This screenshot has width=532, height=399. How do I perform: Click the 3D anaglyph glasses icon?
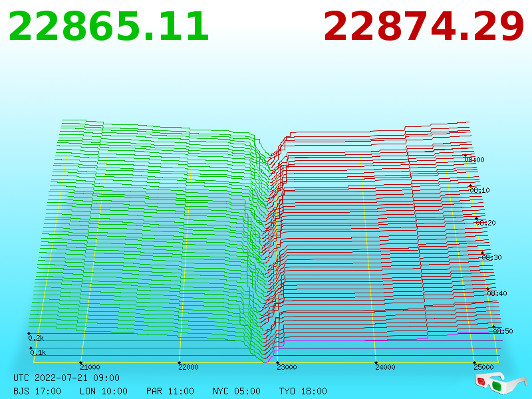(500, 384)
